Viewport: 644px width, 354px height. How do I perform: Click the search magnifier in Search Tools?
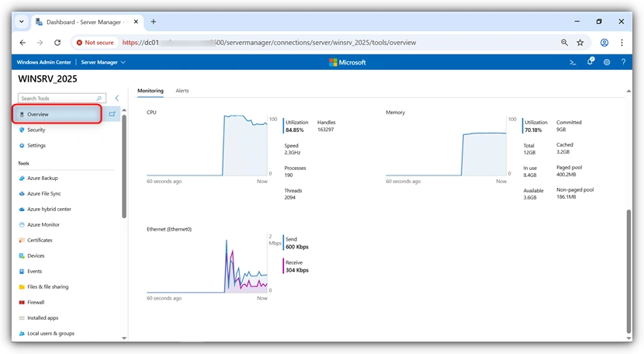tap(99, 99)
